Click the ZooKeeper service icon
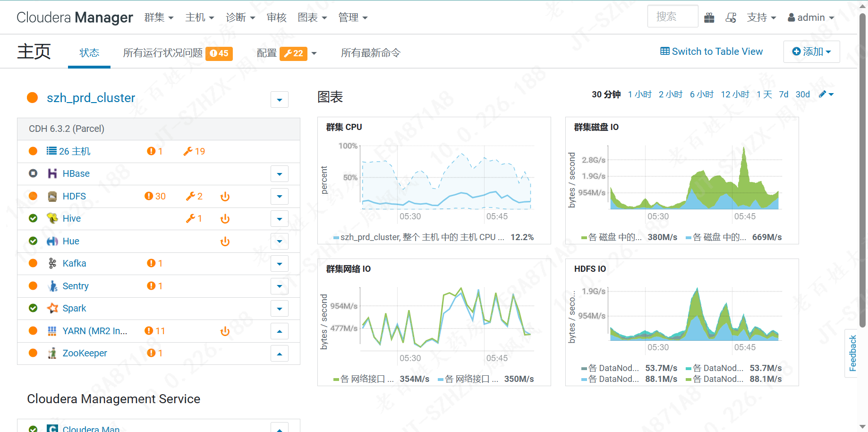 tap(52, 353)
